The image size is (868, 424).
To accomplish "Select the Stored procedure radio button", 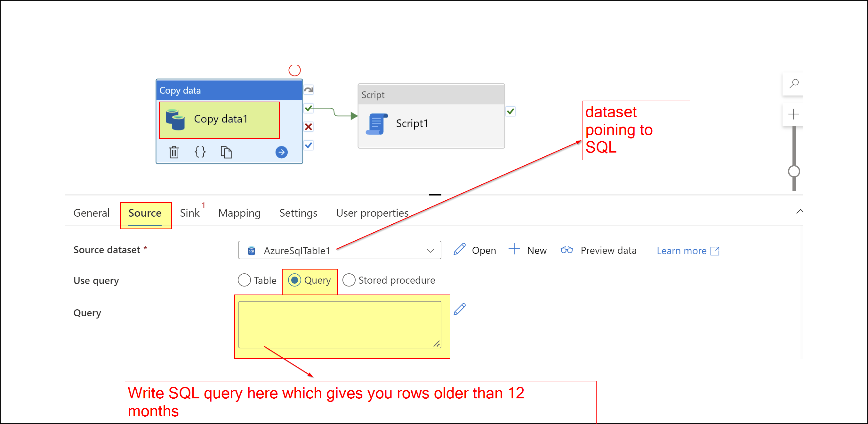I will 349,280.
